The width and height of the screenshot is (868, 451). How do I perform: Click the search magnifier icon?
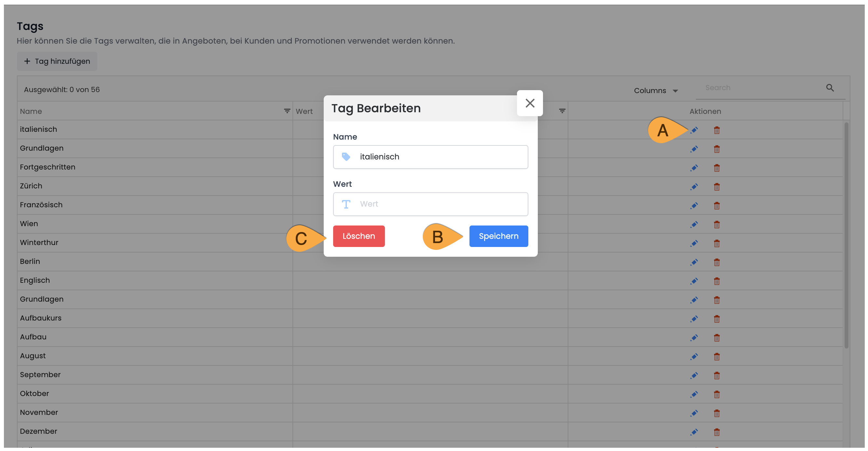pos(830,88)
